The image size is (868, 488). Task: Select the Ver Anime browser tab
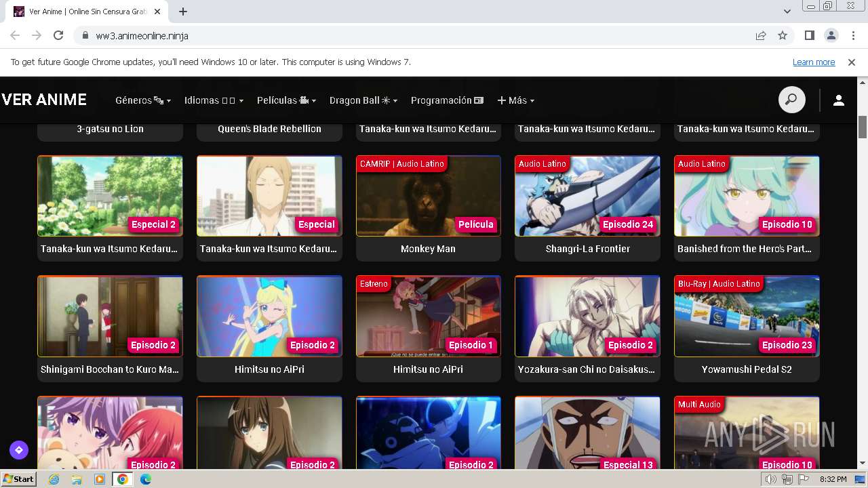click(88, 12)
